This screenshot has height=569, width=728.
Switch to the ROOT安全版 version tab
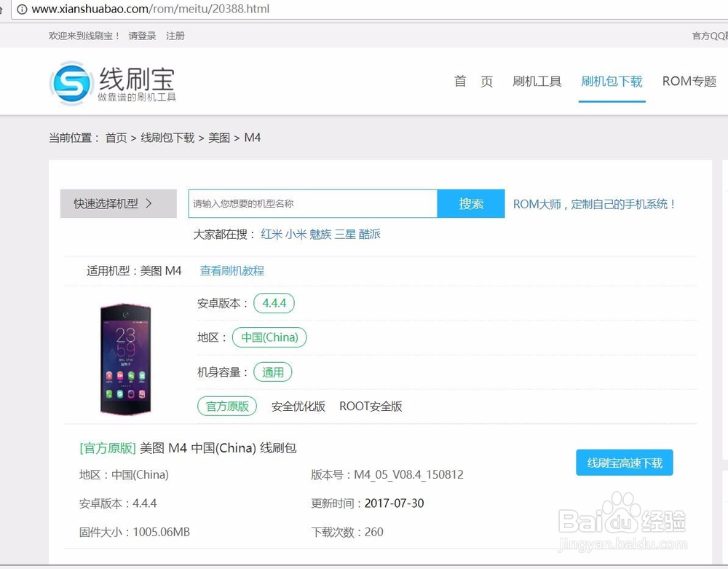point(371,406)
